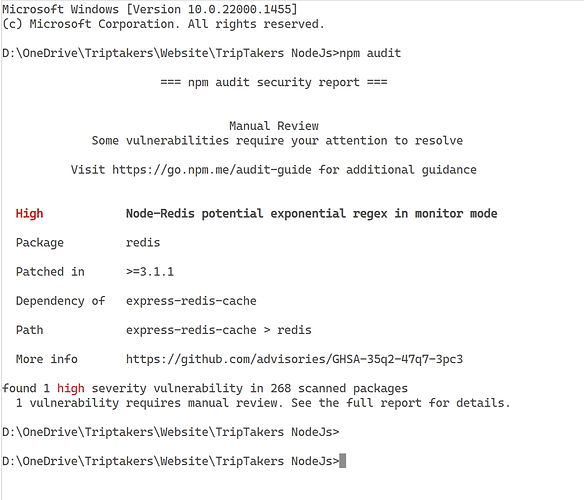Click the 'More info' label

pyautogui.click(x=47, y=359)
